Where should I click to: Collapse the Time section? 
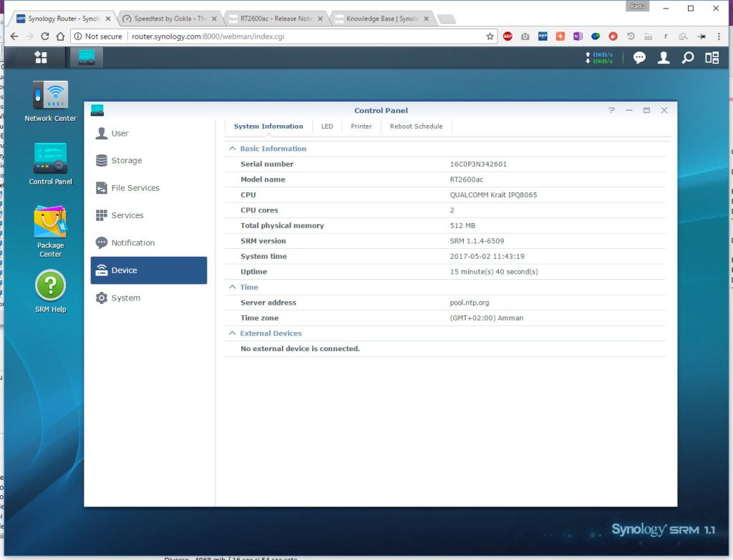[232, 287]
